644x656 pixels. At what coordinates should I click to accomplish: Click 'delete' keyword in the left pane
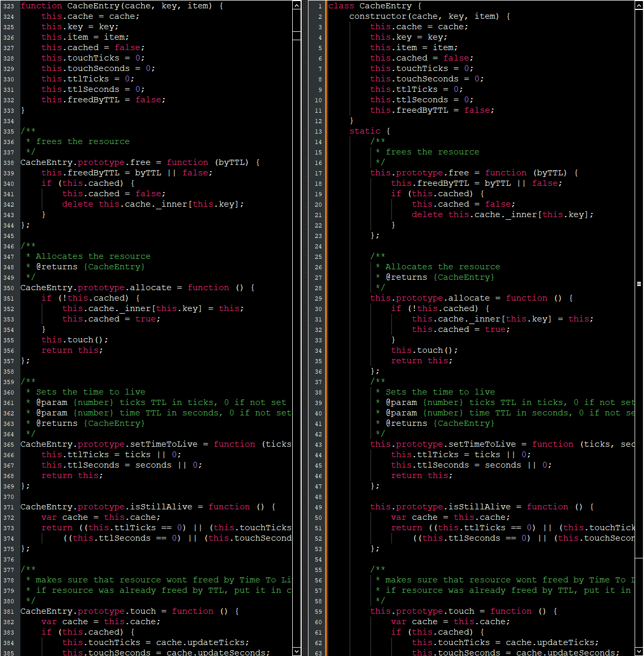tap(78, 204)
